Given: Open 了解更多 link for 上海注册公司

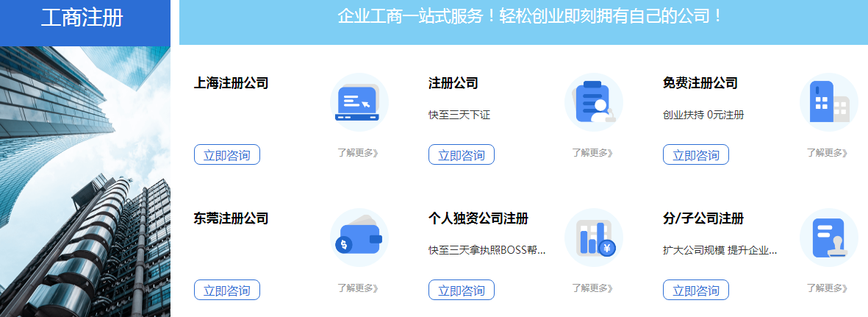Looking at the screenshot, I should point(358,153).
